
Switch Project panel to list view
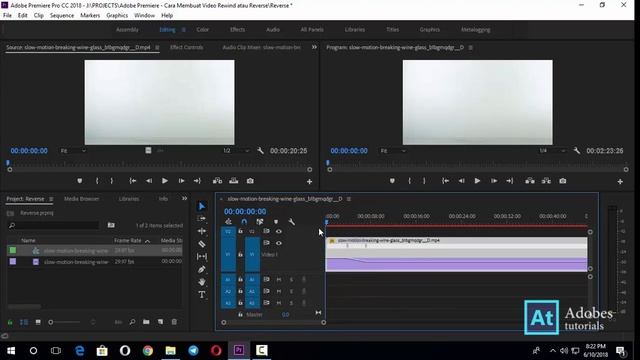coord(24,322)
